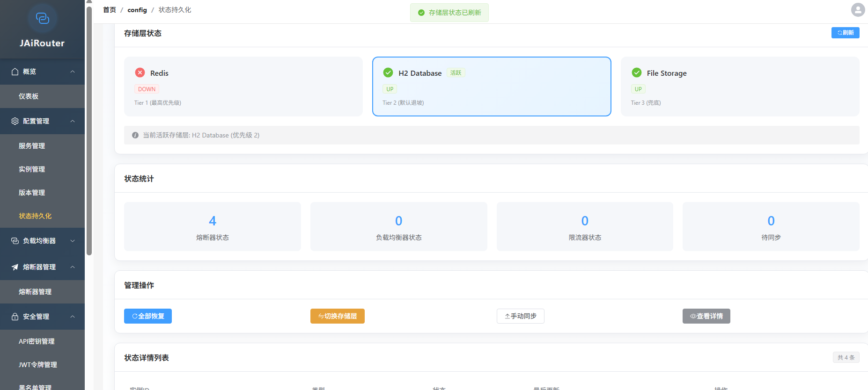Click the sidebar vertical scrollbar
This screenshot has height=390, width=868.
(89, 131)
